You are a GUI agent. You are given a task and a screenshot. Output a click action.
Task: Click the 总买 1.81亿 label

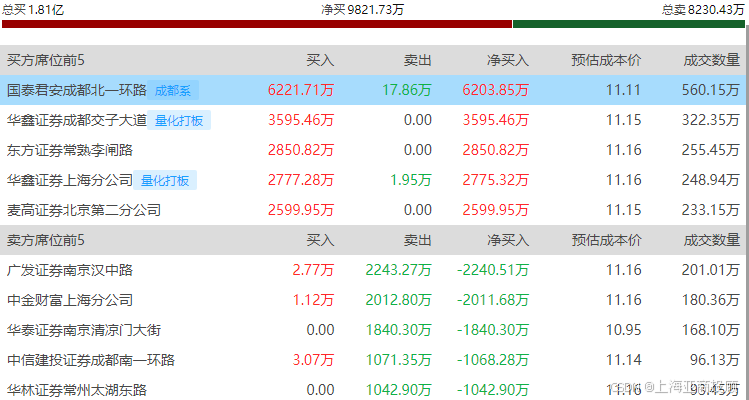33,10
